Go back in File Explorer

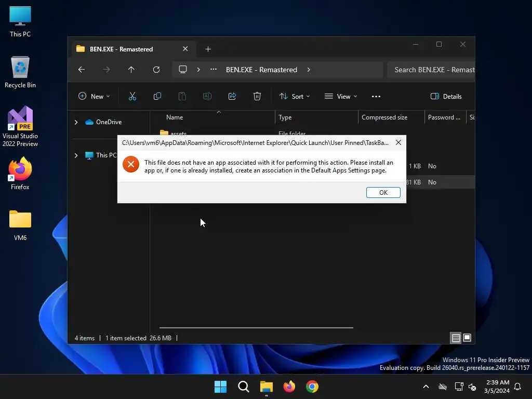[x=82, y=70]
